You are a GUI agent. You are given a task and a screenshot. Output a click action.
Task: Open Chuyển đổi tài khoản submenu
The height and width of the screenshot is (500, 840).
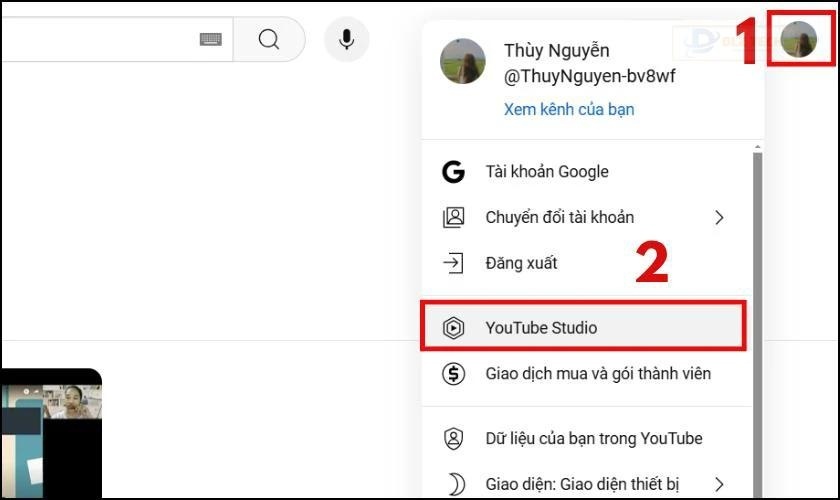(x=587, y=217)
